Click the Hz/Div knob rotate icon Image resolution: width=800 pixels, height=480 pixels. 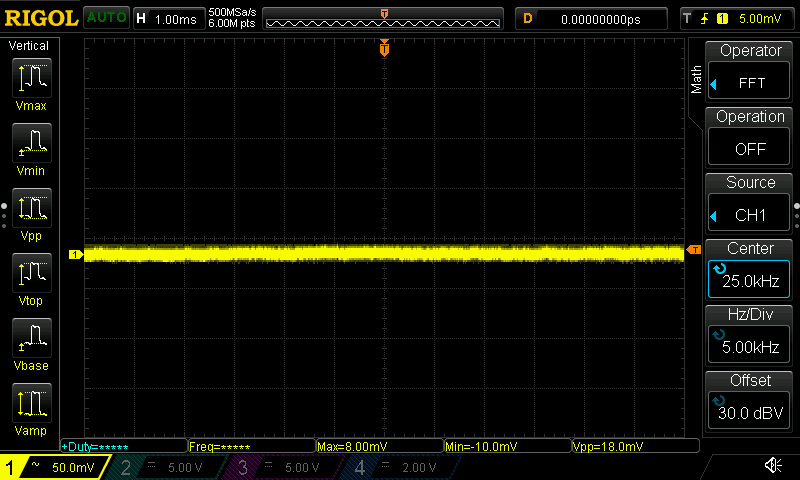719,335
